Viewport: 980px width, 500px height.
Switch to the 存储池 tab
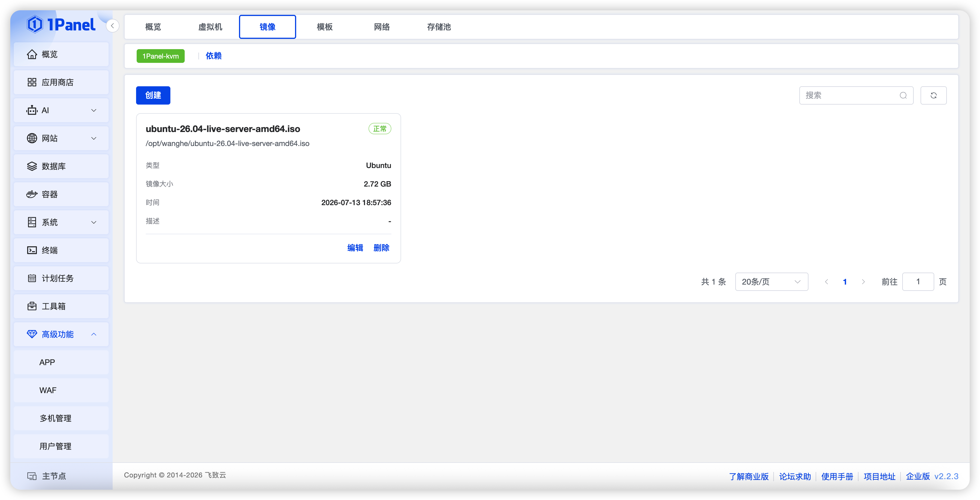(439, 27)
